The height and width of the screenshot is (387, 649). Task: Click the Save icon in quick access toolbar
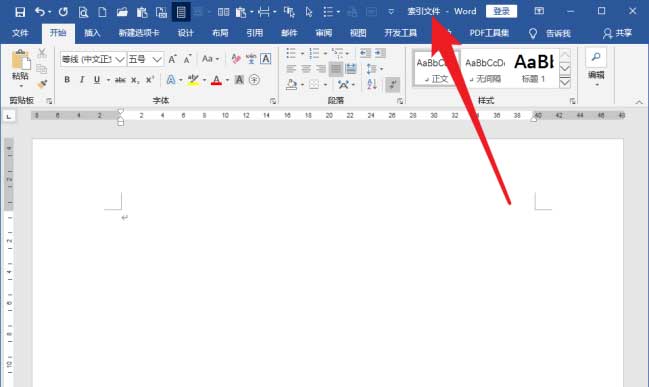(x=19, y=12)
